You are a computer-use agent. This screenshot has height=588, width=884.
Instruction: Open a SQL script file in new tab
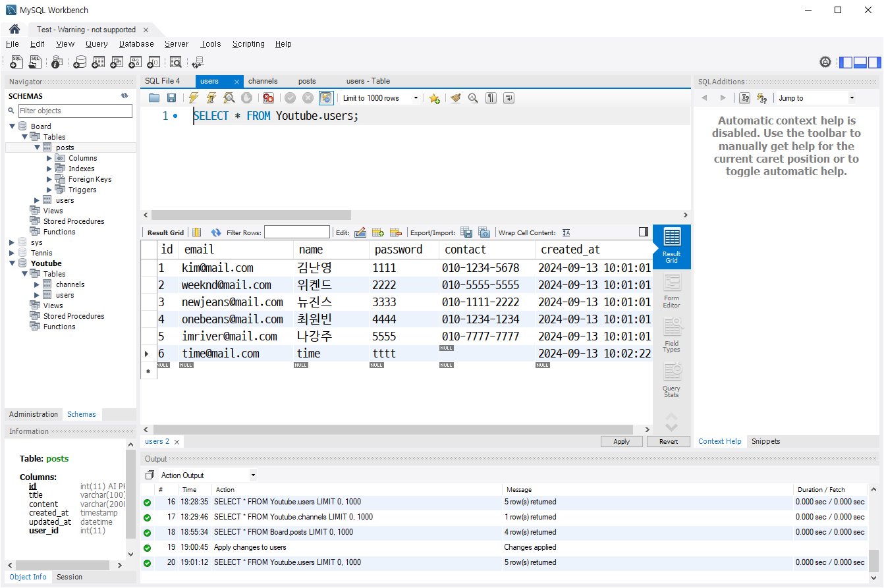(35, 62)
